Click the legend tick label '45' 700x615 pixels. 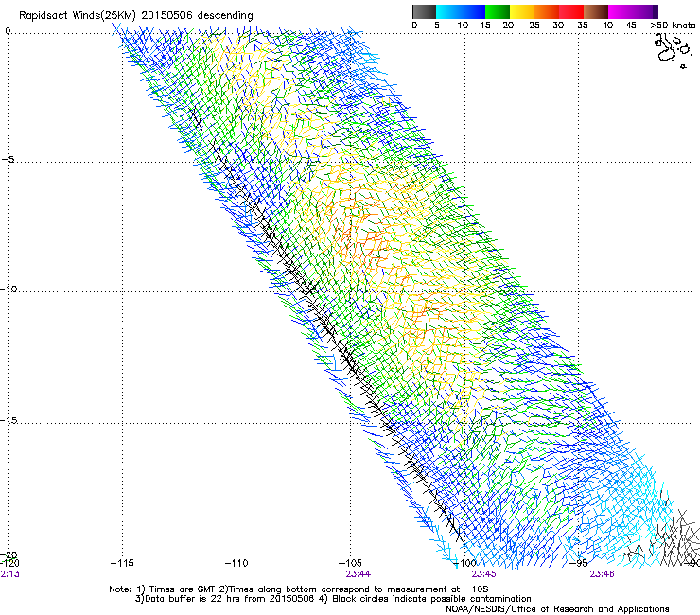(x=631, y=26)
